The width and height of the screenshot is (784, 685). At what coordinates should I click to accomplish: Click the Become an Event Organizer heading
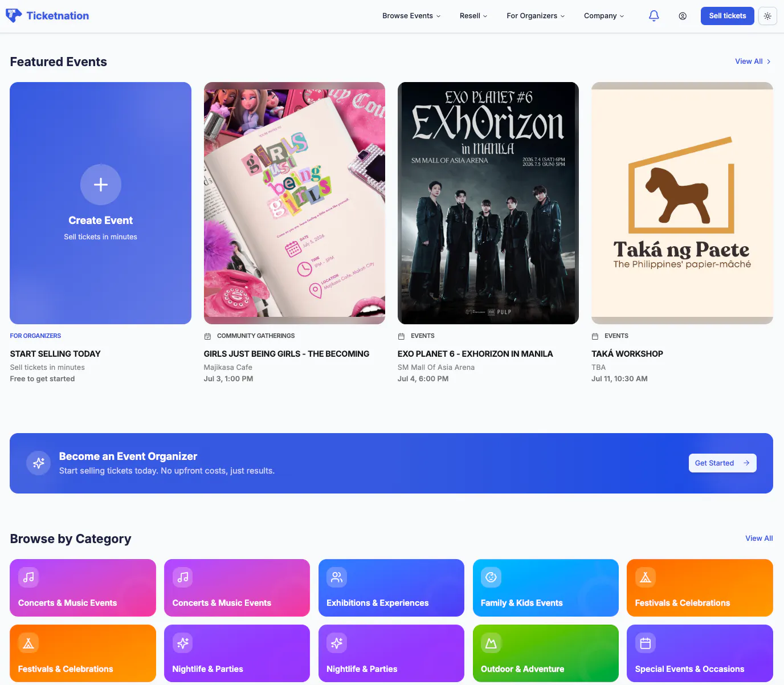click(x=128, y=456)
